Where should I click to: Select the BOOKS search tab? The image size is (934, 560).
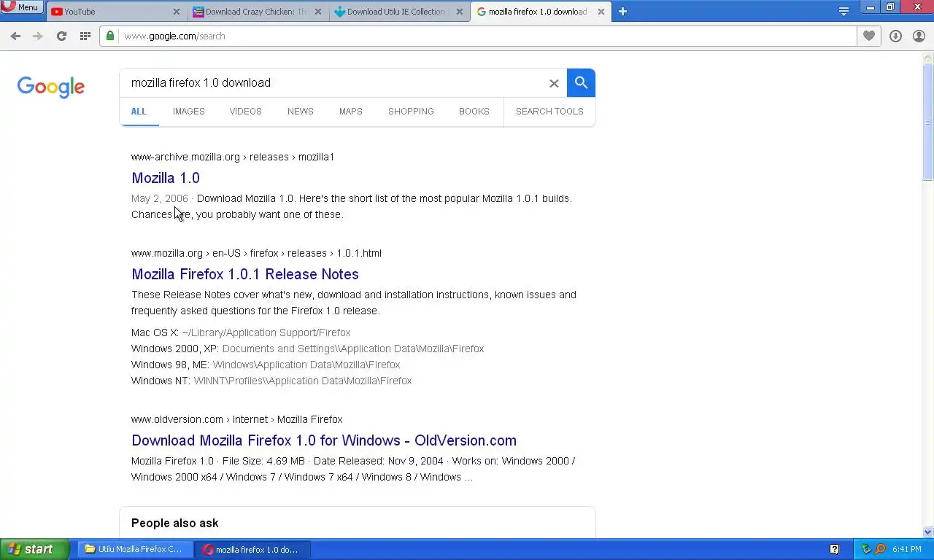tap(474, 112)
